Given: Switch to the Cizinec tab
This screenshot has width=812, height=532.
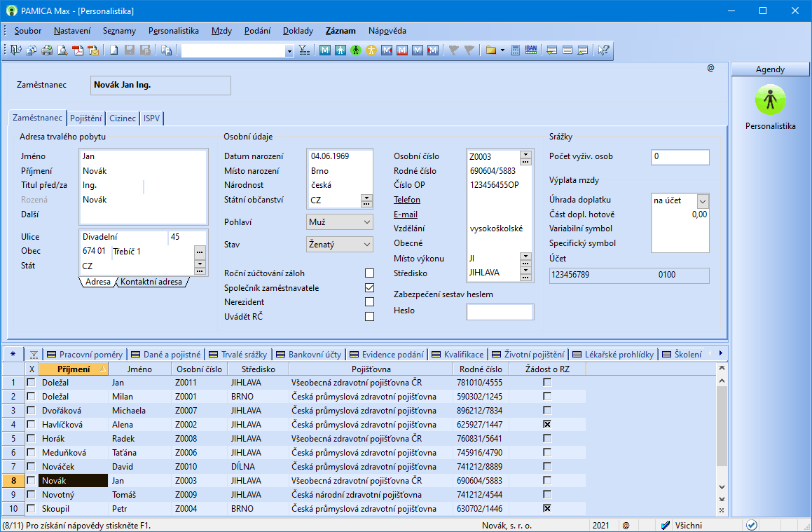Looking at the screenshot, I should pos(123,118).
